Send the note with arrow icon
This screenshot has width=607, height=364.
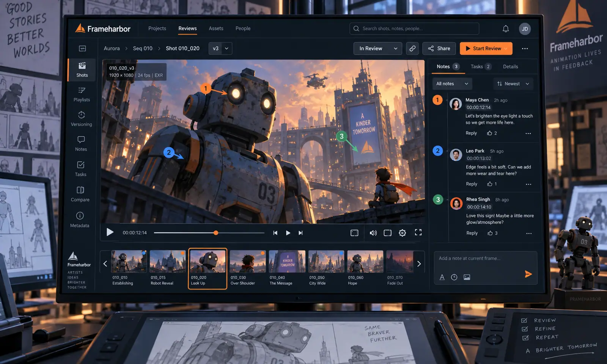(528, 274)
